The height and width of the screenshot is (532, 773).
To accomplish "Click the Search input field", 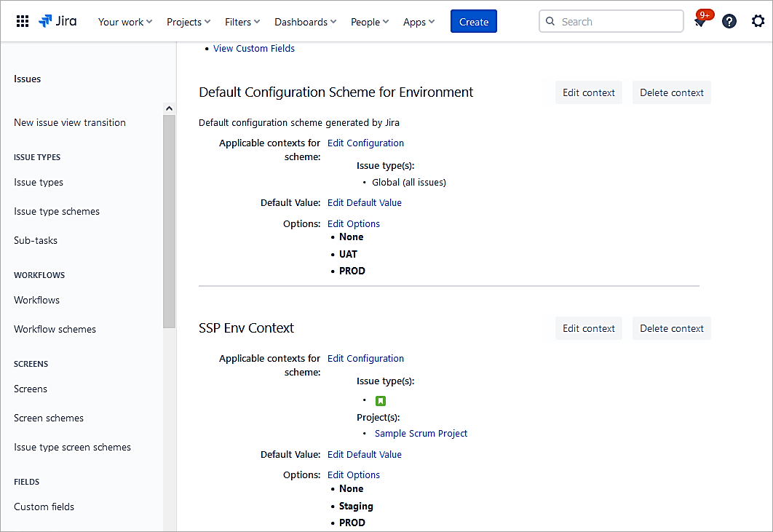I will pos(619,22).
